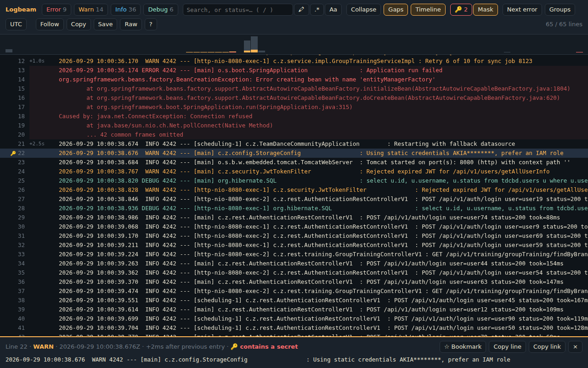Select the login line for user=user63

[x=294, y=282]
